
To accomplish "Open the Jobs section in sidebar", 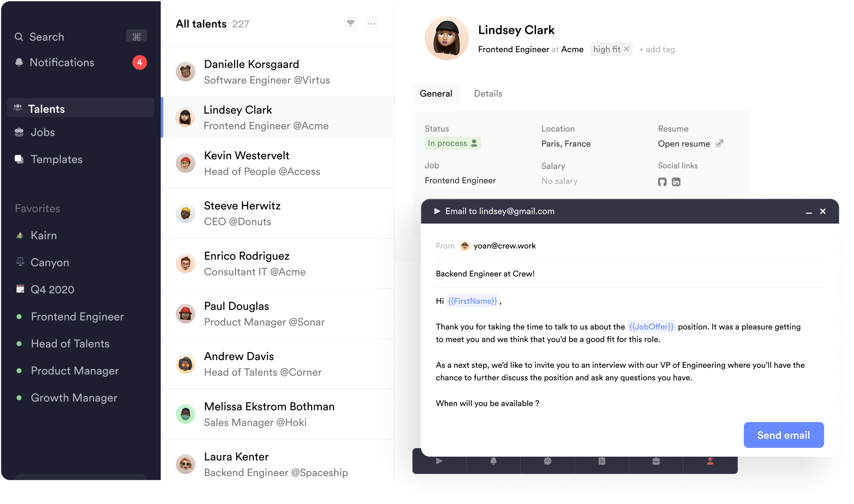I will click(x=42, y=132).
